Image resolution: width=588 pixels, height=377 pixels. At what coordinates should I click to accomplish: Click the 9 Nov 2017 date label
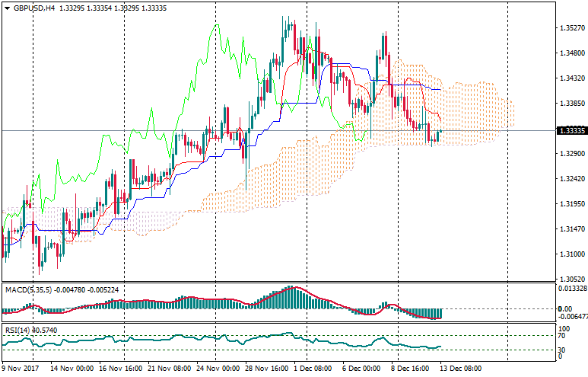(x=22, y=367)
